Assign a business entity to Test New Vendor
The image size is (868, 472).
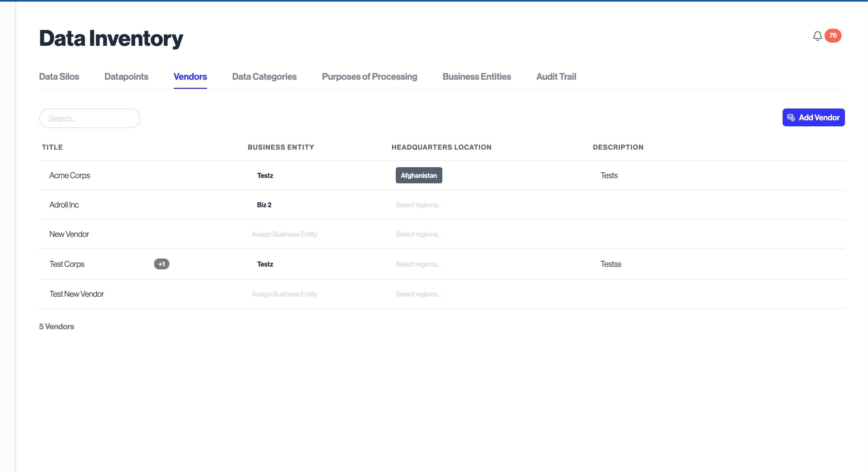(284, 294)
